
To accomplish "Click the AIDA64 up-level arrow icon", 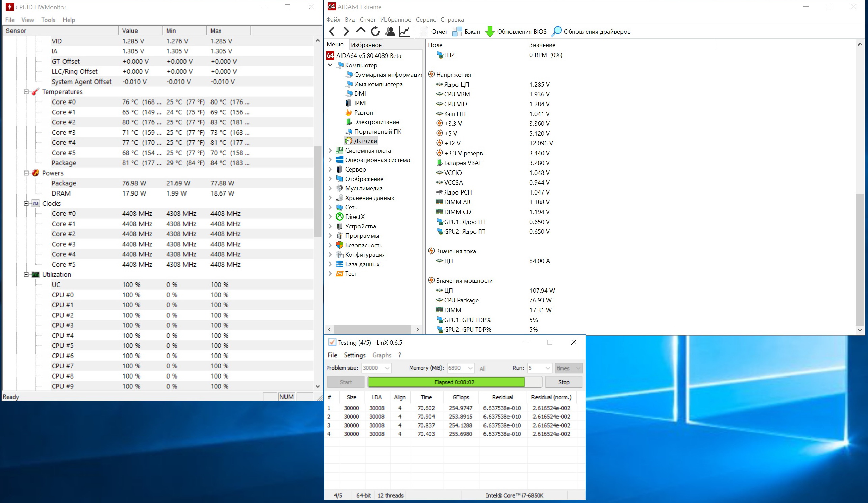I will click(361, 31).
